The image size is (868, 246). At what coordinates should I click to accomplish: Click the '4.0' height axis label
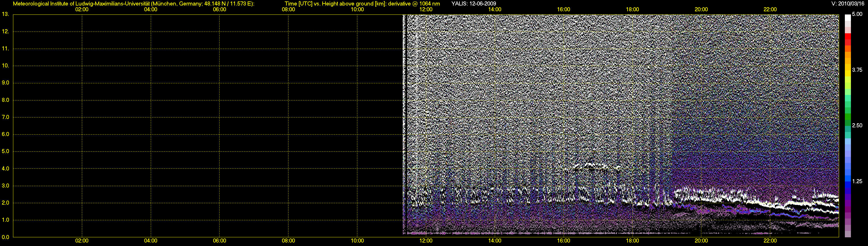point(5,168)
